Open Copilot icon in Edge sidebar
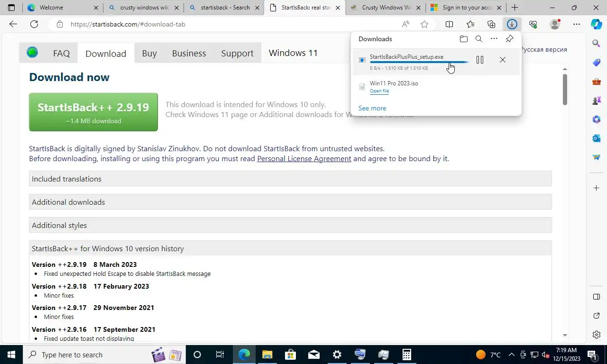This screenshot has height=364, width=607. pos(597,24)
